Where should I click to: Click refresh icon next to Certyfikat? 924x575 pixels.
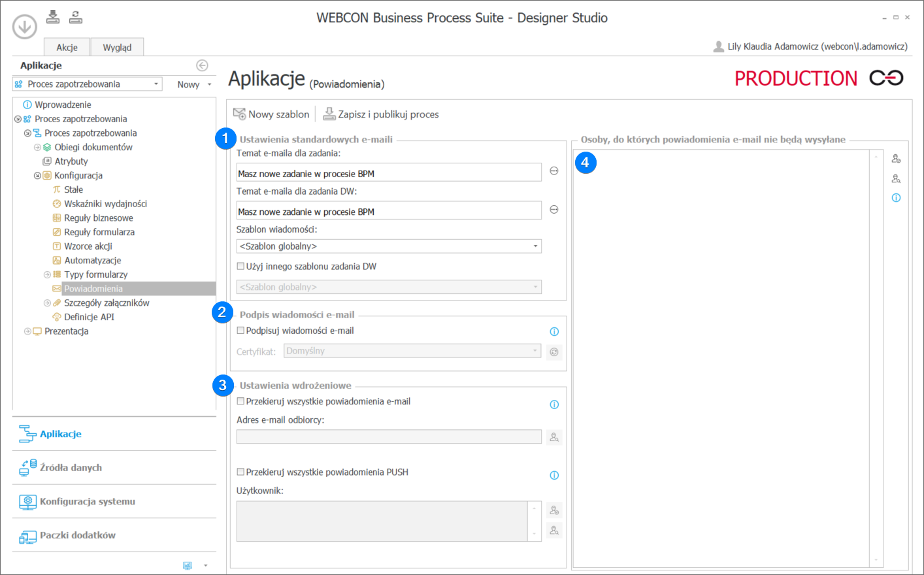click(x=554, y=352)
